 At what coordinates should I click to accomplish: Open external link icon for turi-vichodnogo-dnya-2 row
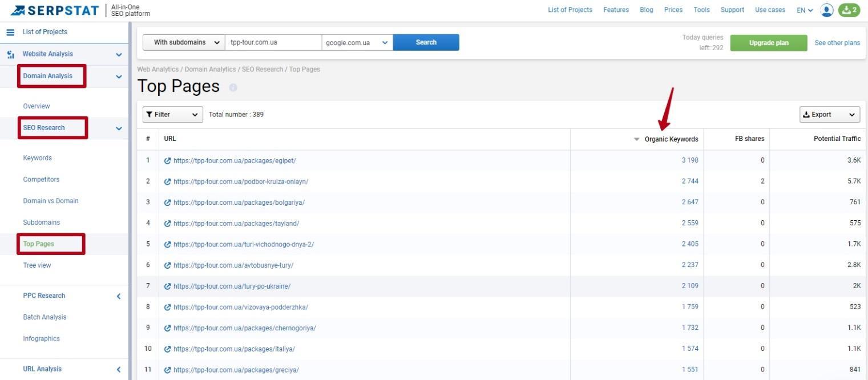click(167, 244)
